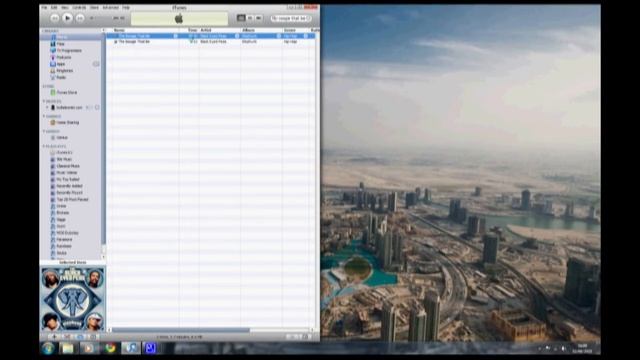Collapse the Devices section
Image resolution: width=640 pixels, height=360 pixels.
pyautogui.click(x=44, y=101)
